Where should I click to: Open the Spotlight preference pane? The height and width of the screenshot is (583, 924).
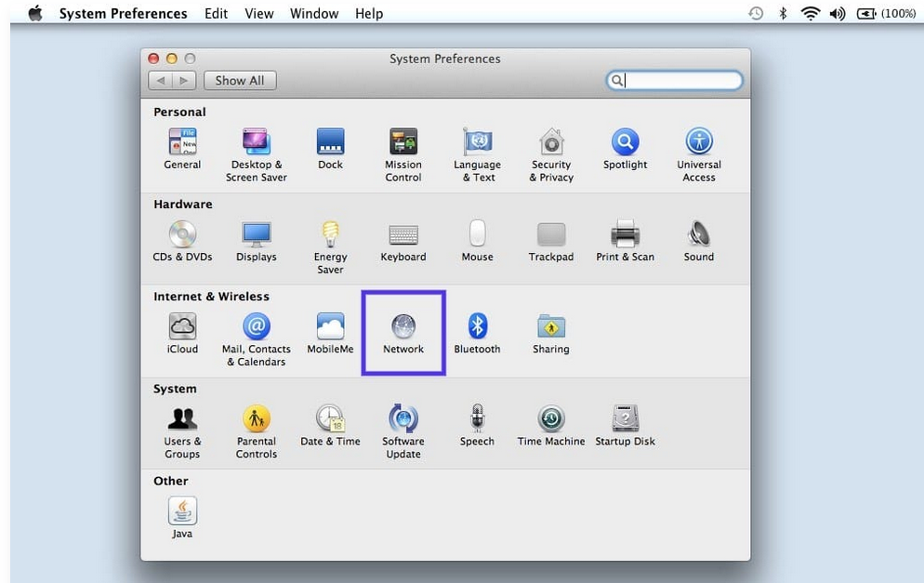(626, 149)
